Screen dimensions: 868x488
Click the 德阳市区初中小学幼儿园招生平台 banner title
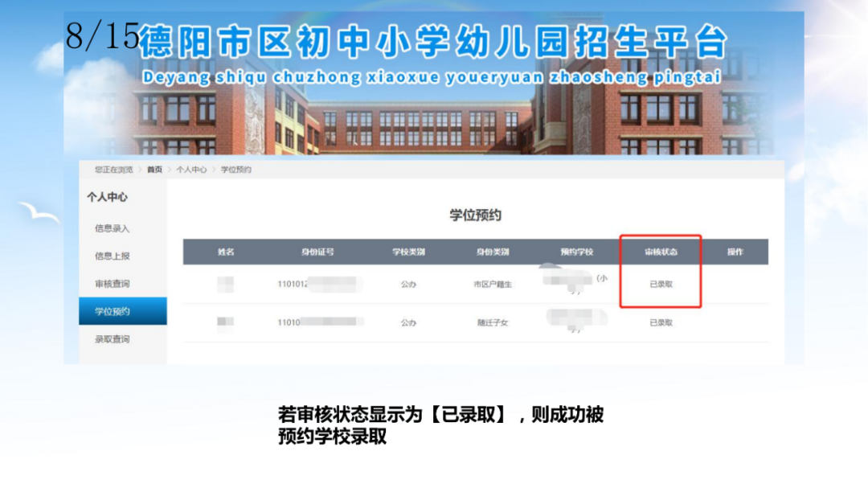point(433,42)
